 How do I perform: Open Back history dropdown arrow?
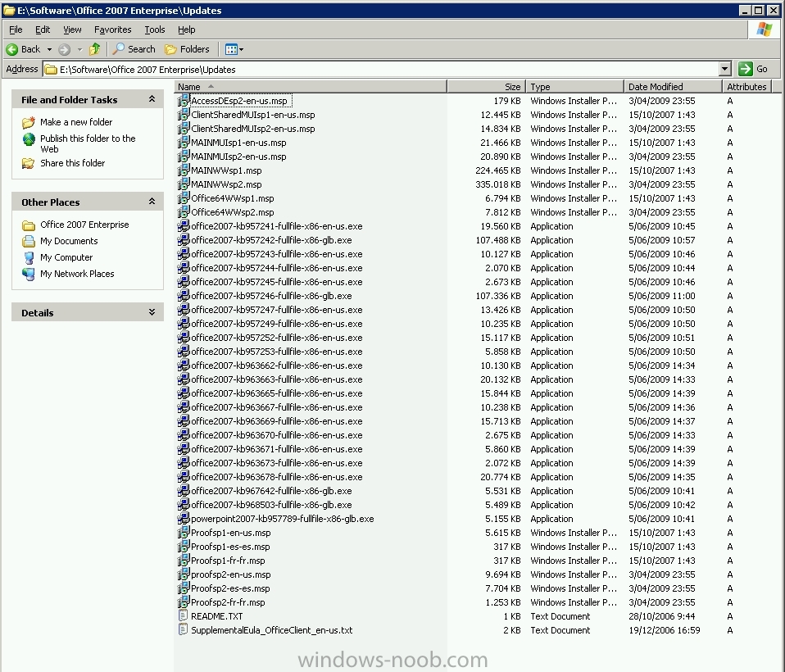click(49, 49)
